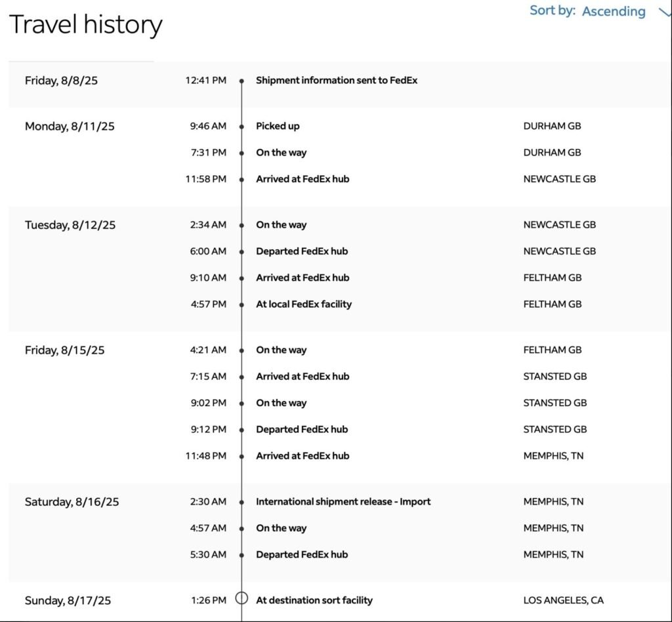Click the timeline dot next to Picked up
Image resolution: width=672 pixels, height=622 pixels.
[241, 127]
